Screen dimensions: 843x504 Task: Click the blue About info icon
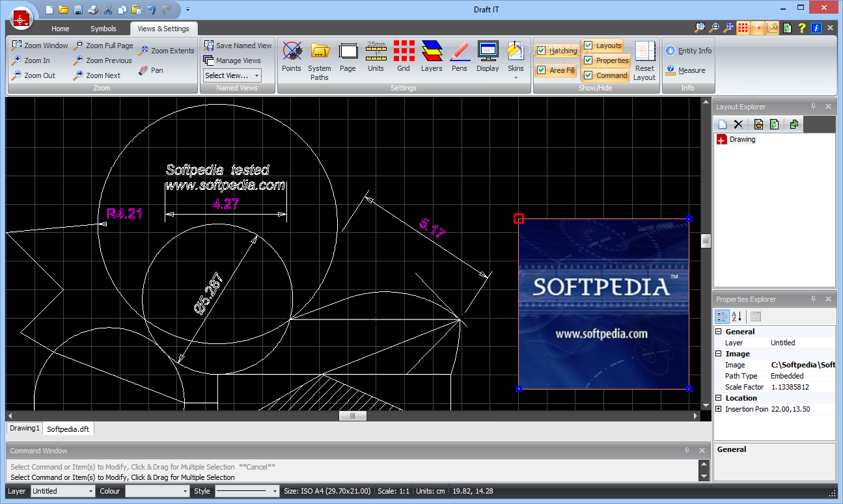[816, 28]
